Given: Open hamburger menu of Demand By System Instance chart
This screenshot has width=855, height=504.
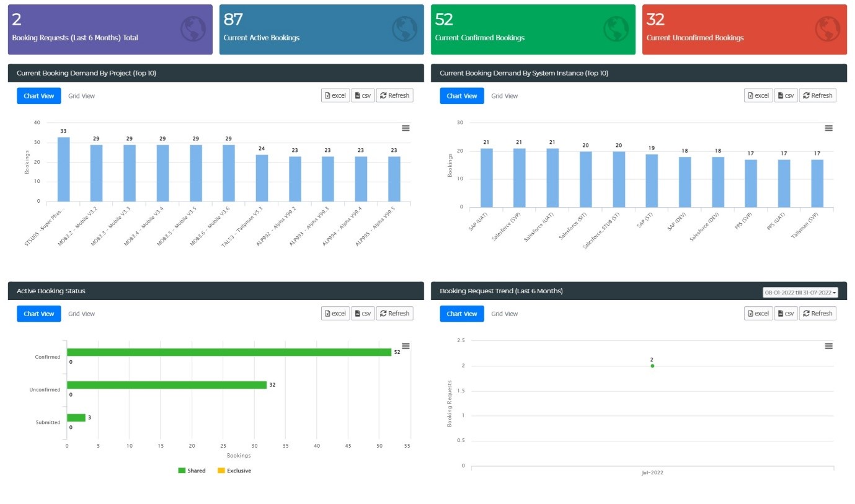Looking at the screenshot, I should [x=828, y=128].
